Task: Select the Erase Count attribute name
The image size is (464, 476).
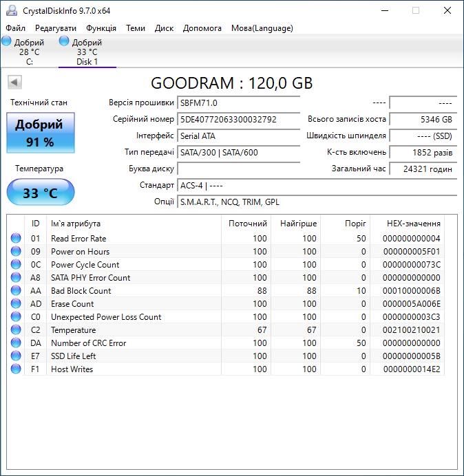Action: (72, 304)
